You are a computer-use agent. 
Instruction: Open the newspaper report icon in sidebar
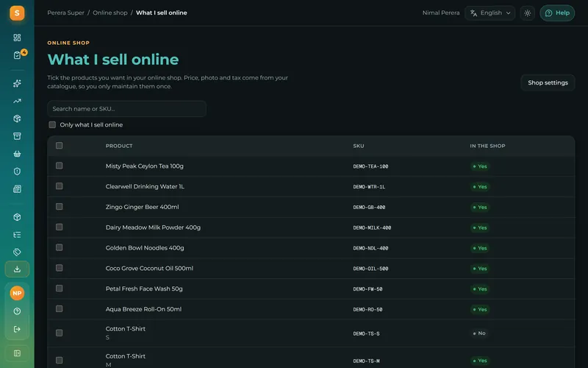click(x=17, y=189)
